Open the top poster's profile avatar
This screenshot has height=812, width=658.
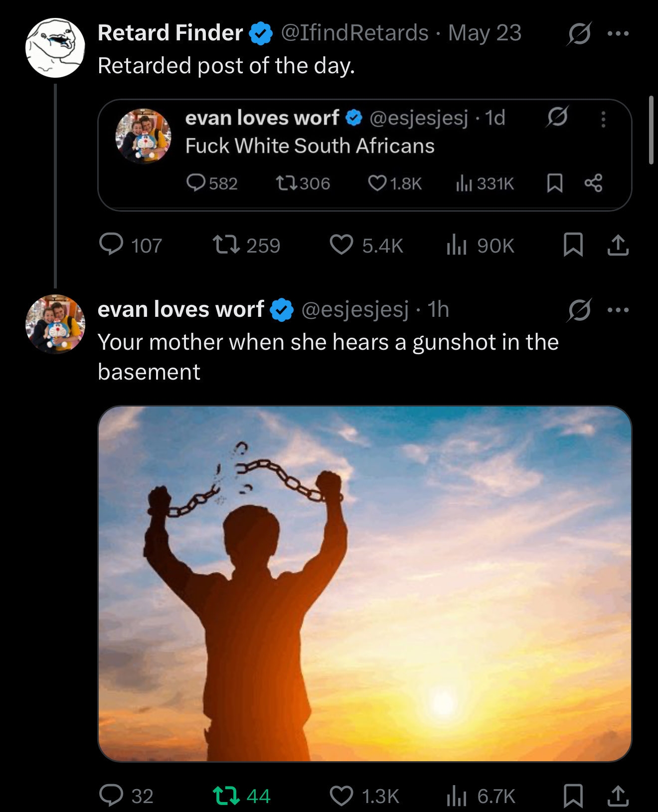coord(55,48)
